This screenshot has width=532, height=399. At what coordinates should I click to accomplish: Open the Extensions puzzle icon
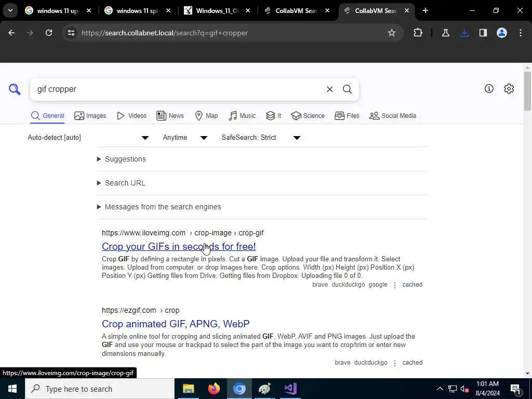(x=418, y=33)
